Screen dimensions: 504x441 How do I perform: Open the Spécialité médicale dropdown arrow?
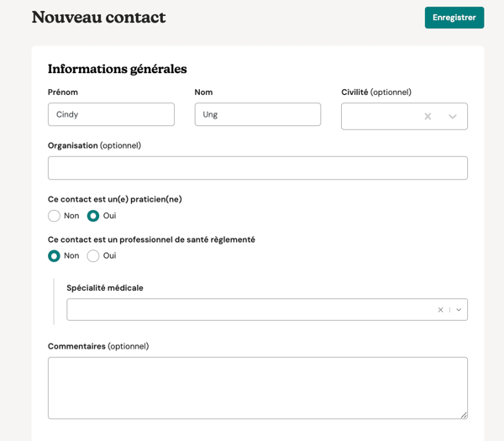coord(459,310)
